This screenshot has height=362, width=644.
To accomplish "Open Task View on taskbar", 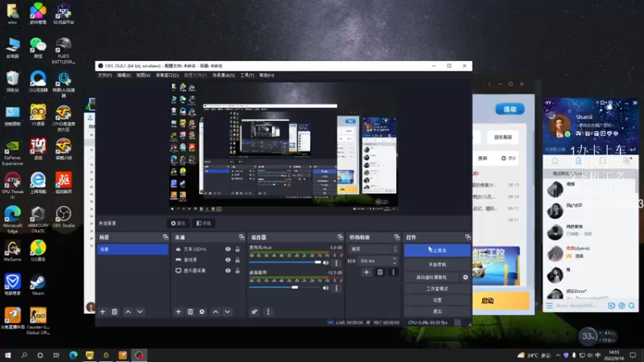I will click(x=56, y=355).
